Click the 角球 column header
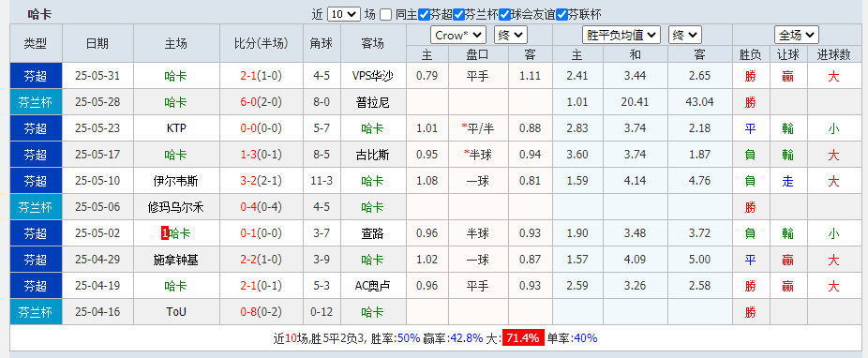 [x=322, y=43]
